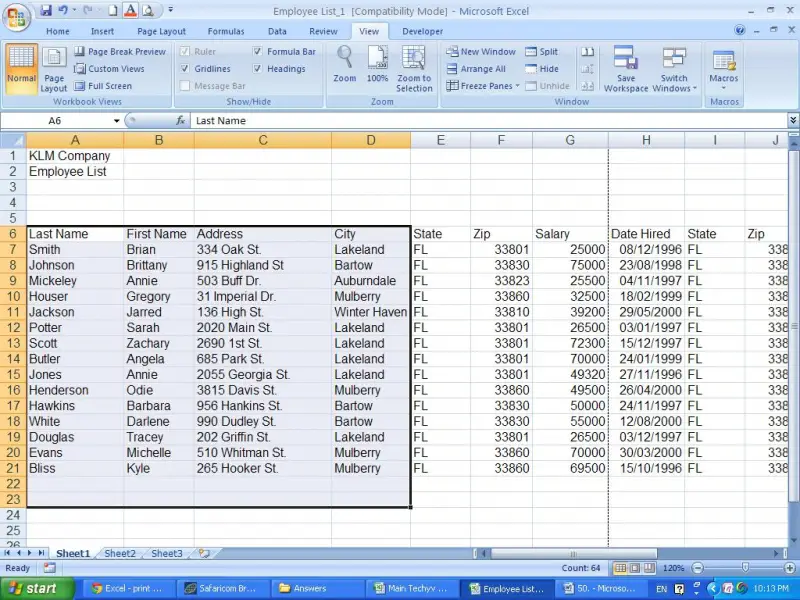Save the workbook from Quick Access Toolbar

46,10
